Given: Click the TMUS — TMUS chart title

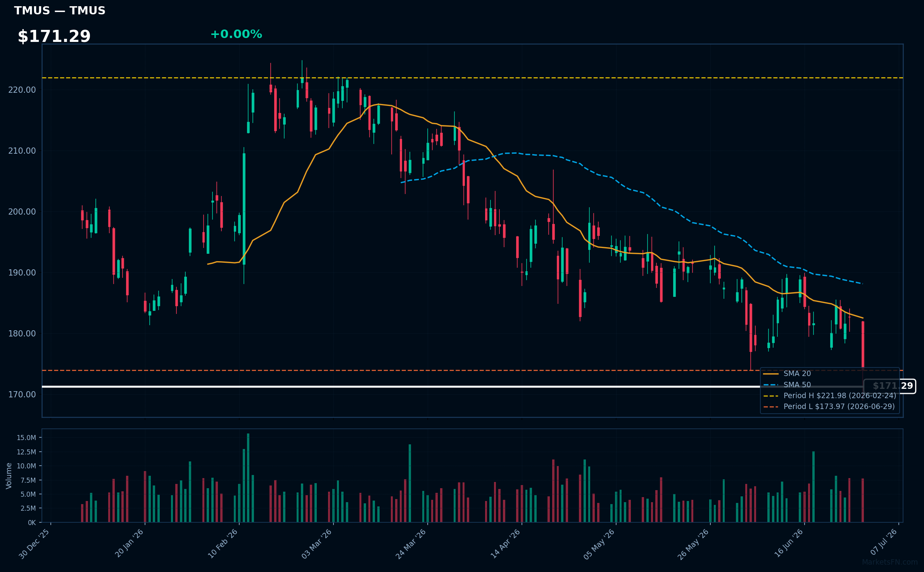Looking at the screenshot, I should (60, 10).
